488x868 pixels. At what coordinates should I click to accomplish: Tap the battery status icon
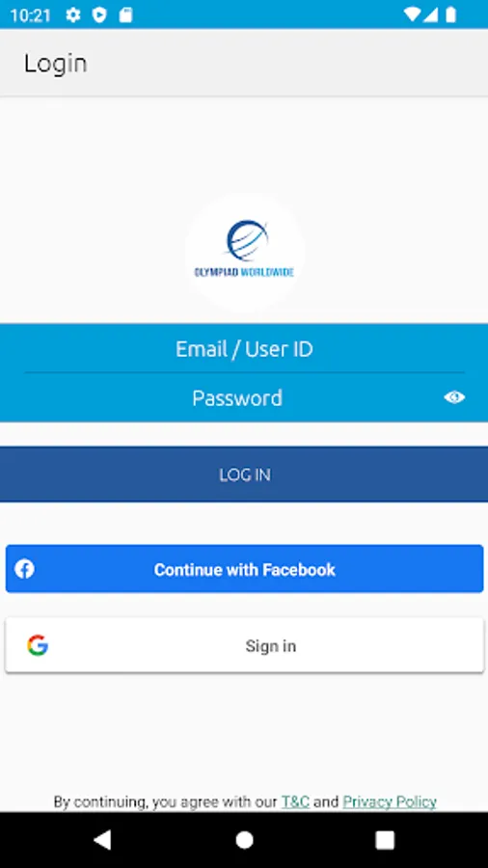coord(451,14)
